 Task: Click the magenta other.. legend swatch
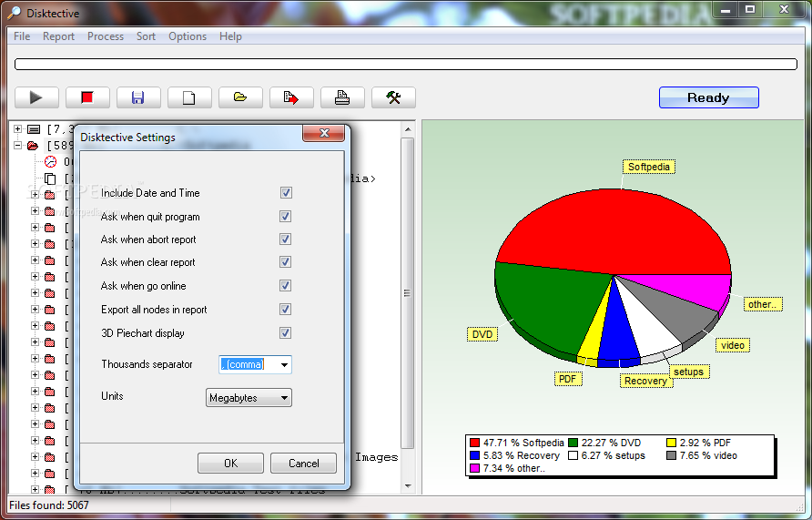pyautogui.click(x=474, y=468)
